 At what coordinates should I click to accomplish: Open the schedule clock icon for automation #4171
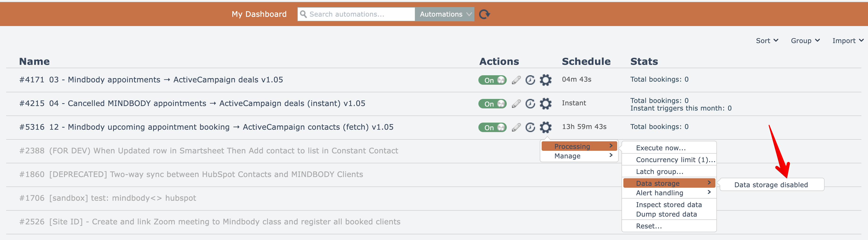click(530, 80)
